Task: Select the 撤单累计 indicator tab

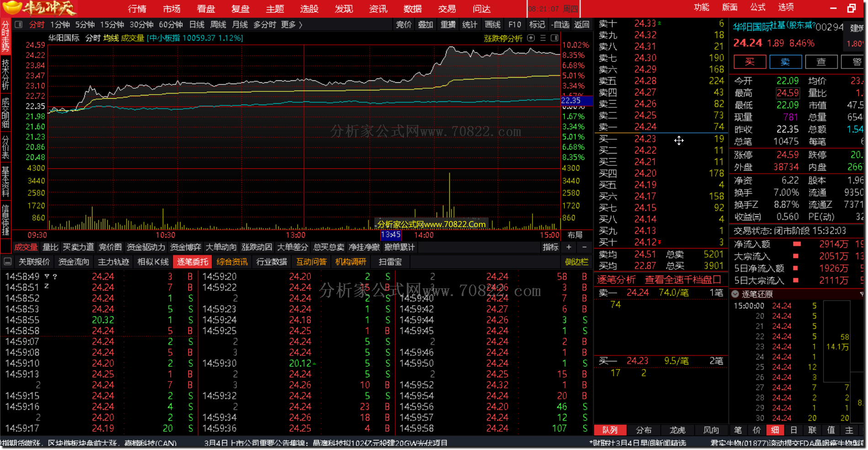Action: point(399,247)
